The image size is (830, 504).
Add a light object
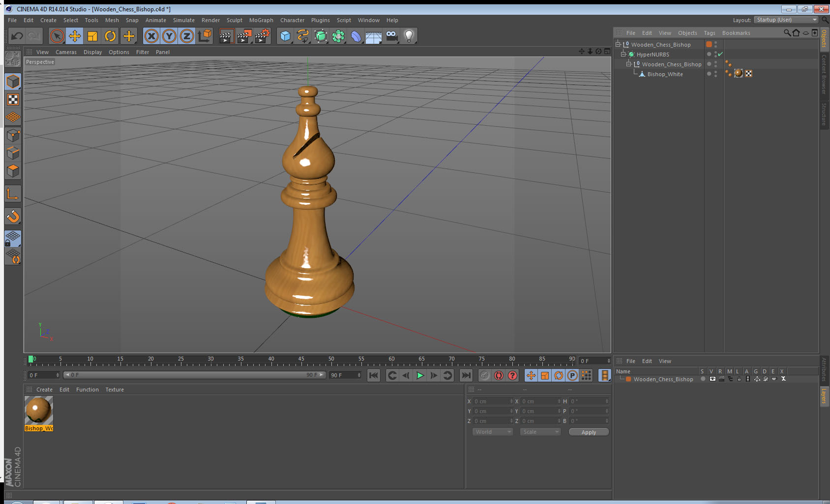pos(409,36)
